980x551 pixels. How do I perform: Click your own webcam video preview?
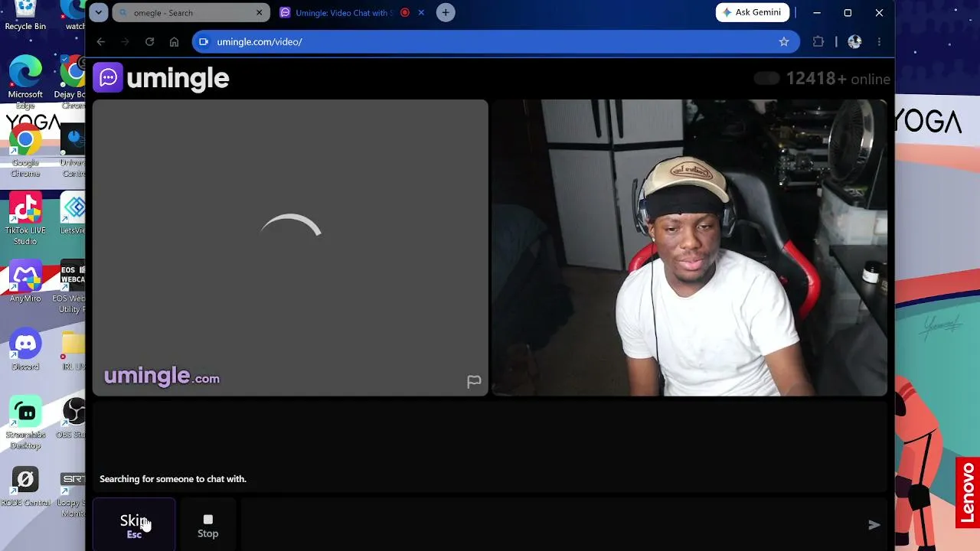[x=689, y=248]
